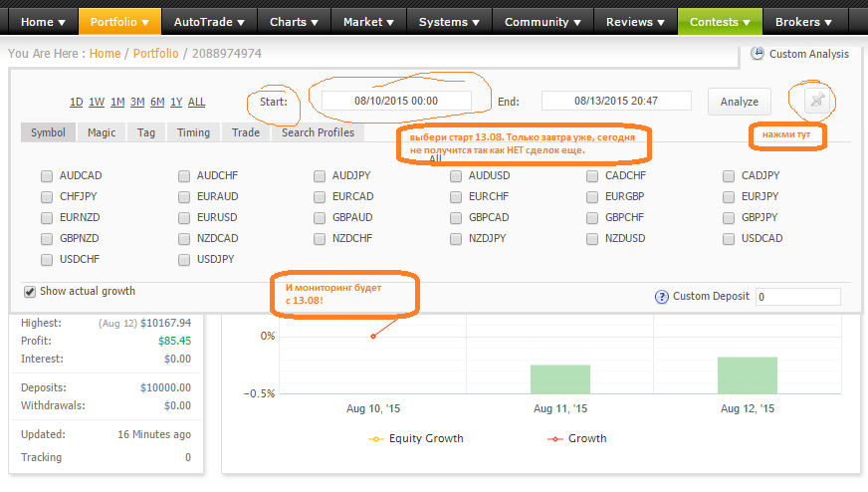
Task: Follow the Portfolio breadcrumb link
Action: (x=156, y=53)
